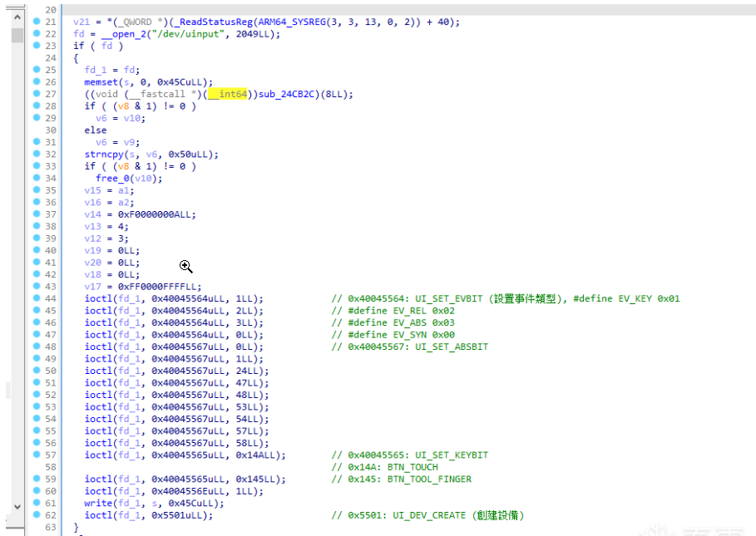Click the vertical scrollbar thumb

click(17, 35)
